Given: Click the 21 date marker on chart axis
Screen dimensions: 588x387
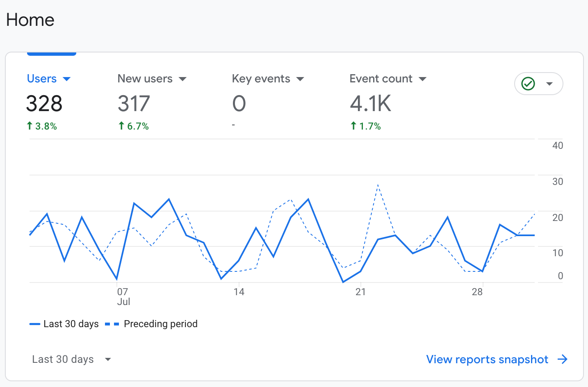Looking at the screenshot, I should click(x=360, y=292).
